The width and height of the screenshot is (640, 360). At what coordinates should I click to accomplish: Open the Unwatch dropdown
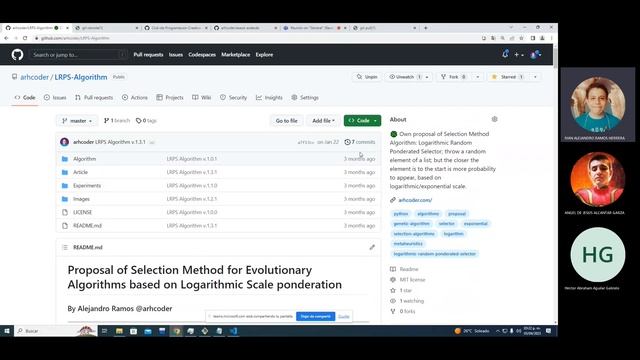coord(409,77)
